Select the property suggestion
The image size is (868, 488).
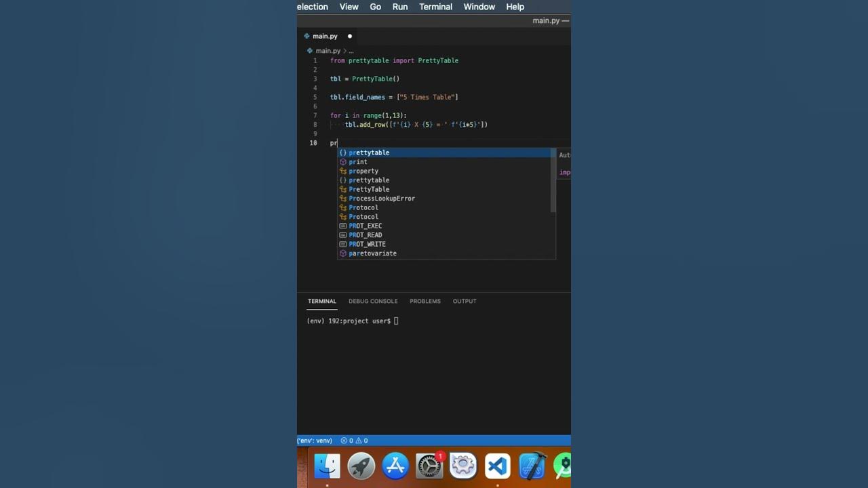(446, 171)
